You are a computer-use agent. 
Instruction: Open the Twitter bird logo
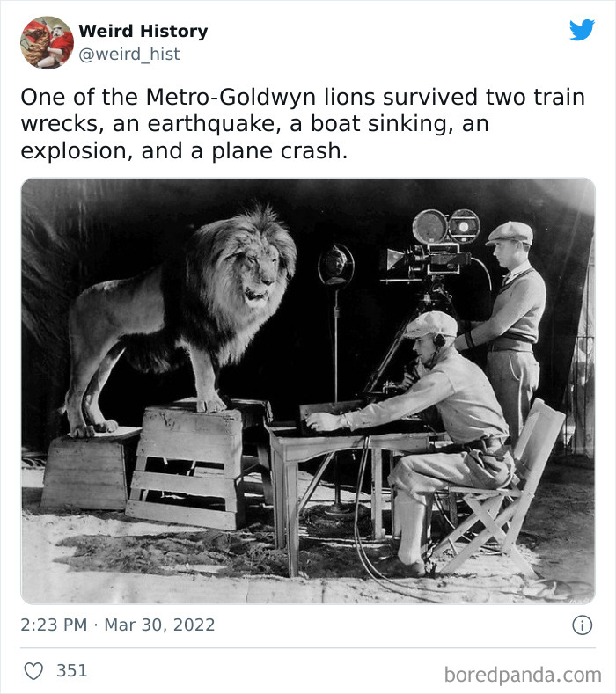point(582,30)
